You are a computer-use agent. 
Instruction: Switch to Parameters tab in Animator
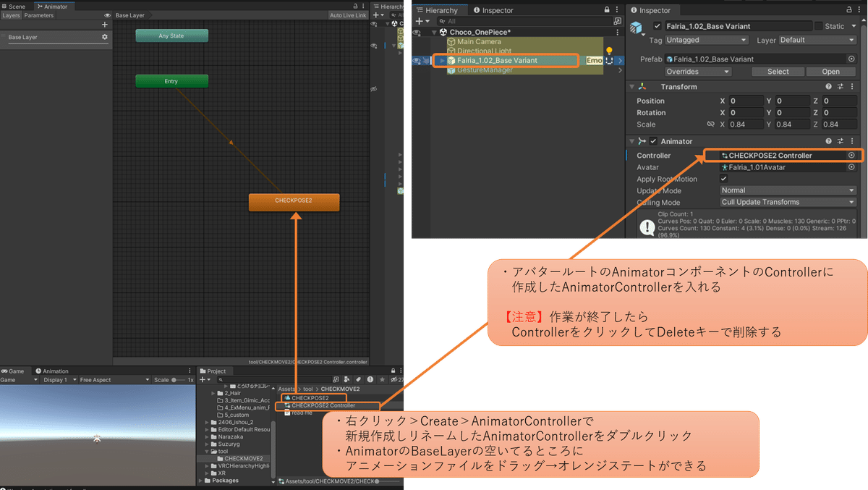point(38,15)
